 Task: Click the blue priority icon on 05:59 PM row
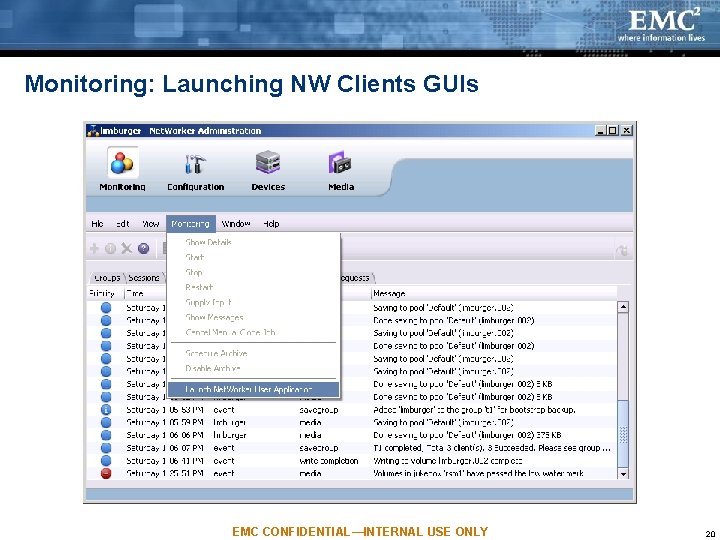click(106, 422)
